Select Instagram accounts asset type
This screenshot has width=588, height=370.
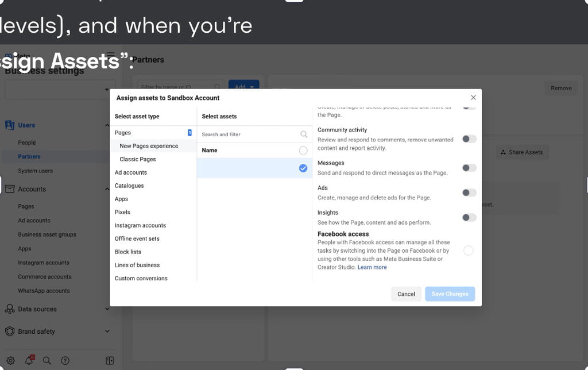(140, 225)
